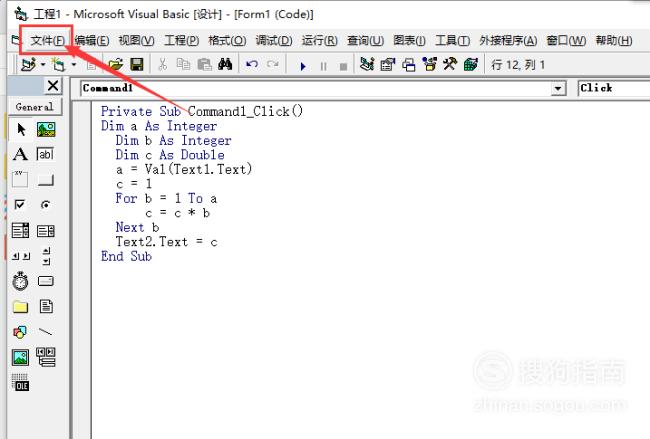The image size is (650, 439).
Task: Open the 查询(U) menu
Action: [x=365, y=40]
